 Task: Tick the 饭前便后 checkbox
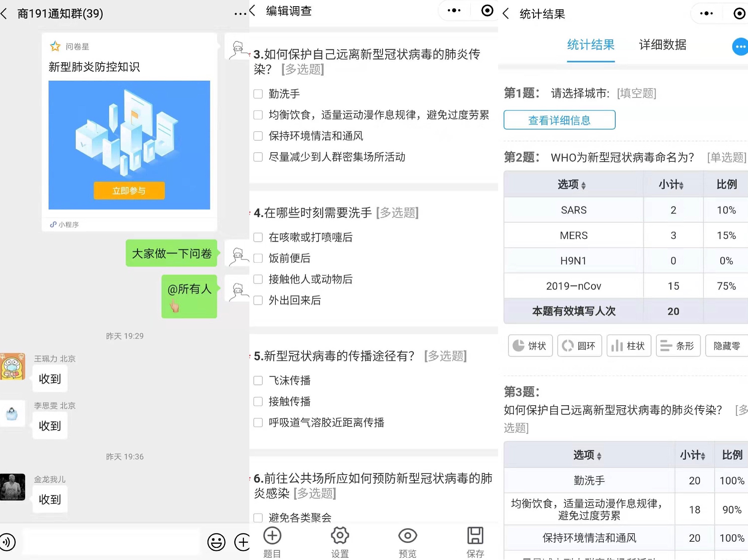coord(258,258)
